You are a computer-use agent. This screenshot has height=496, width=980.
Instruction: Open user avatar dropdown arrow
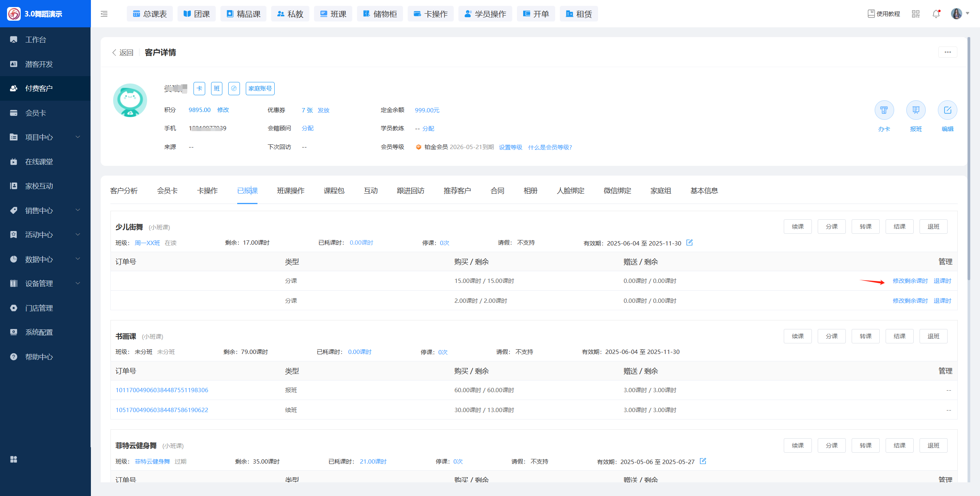968,14
